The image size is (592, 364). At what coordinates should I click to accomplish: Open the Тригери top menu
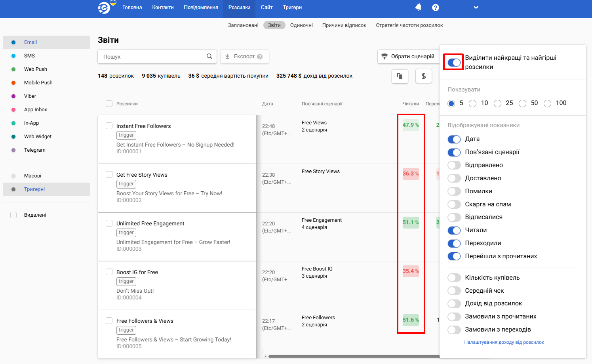click(292, 8)
